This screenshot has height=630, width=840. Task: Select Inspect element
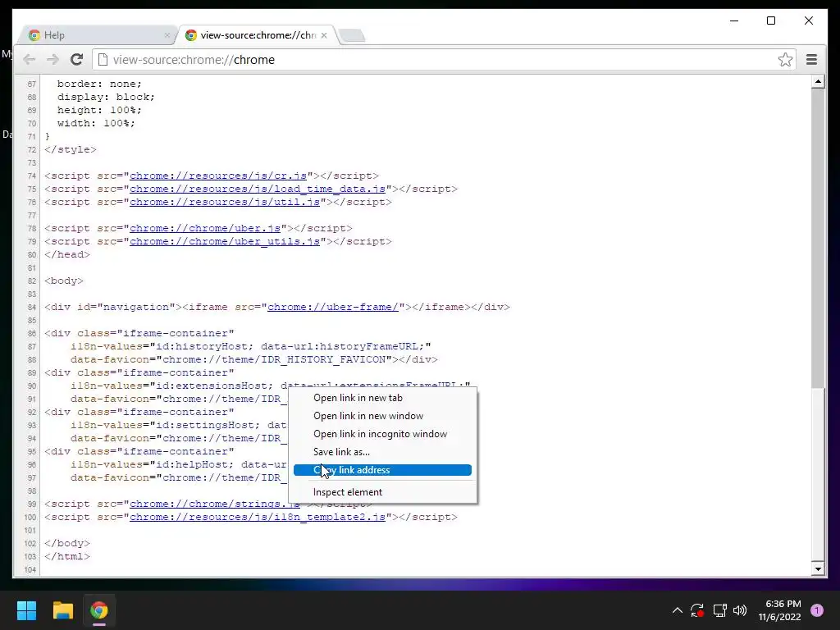[x=382, y=492]
